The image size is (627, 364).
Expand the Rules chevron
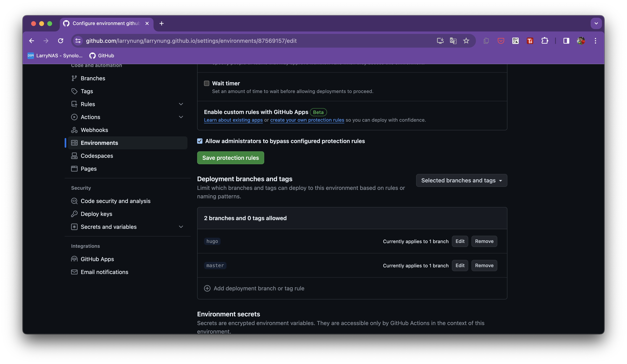point(181,104)
